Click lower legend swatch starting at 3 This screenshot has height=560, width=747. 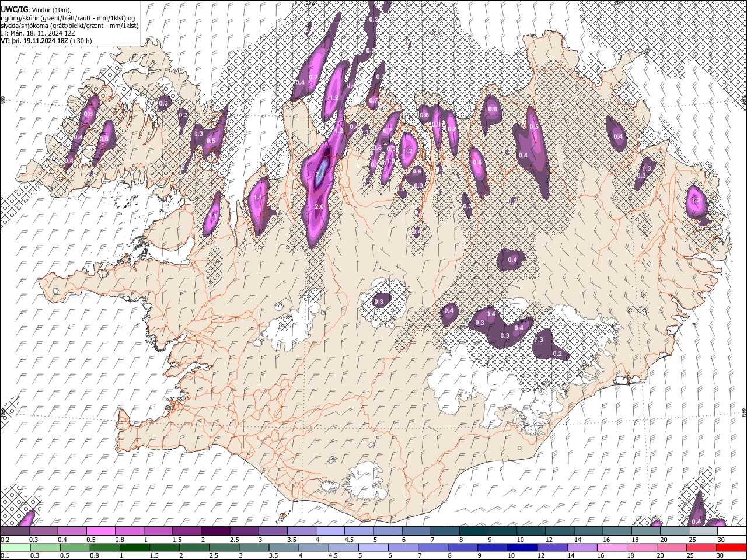[x=254, y=547]
